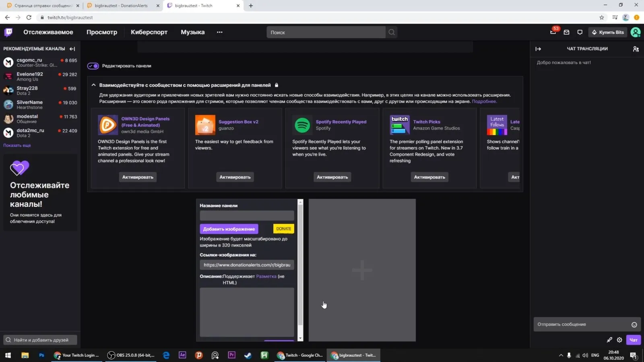Open the Twitch home logo
The height and width of the screenshot is (362, 644).
pos(8,32)
